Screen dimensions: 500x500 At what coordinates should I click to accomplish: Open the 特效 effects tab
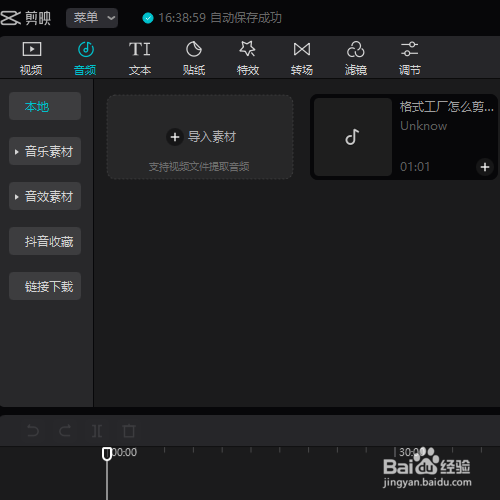point(248,58)
